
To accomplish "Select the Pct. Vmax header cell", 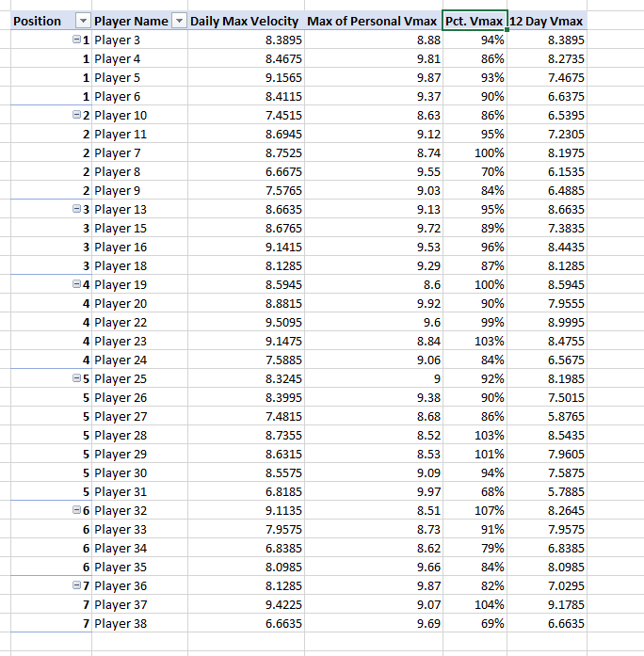I will [x=474, y=22].
